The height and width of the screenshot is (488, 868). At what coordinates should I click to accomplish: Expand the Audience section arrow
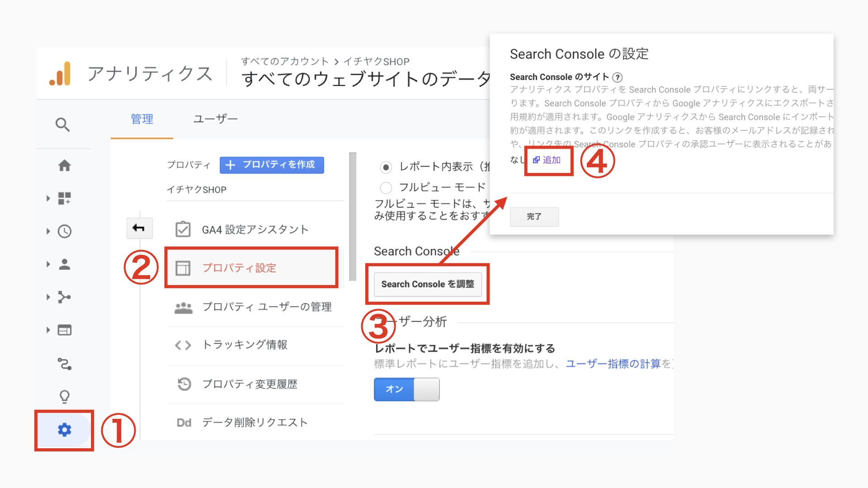point(48,264)
